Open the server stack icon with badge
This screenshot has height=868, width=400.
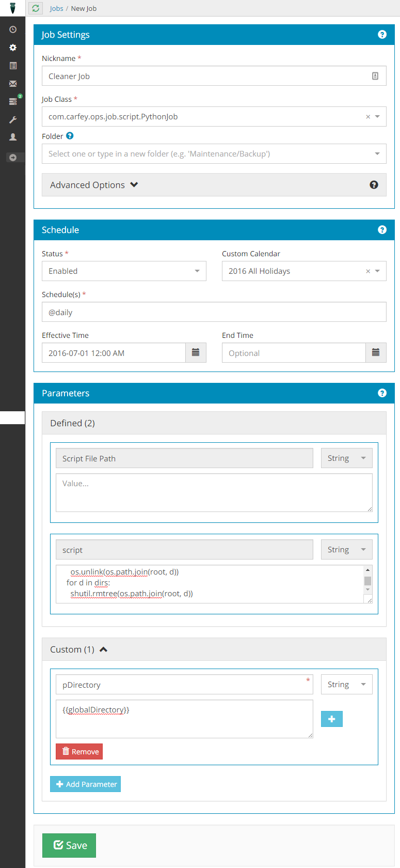pos(13,102)
